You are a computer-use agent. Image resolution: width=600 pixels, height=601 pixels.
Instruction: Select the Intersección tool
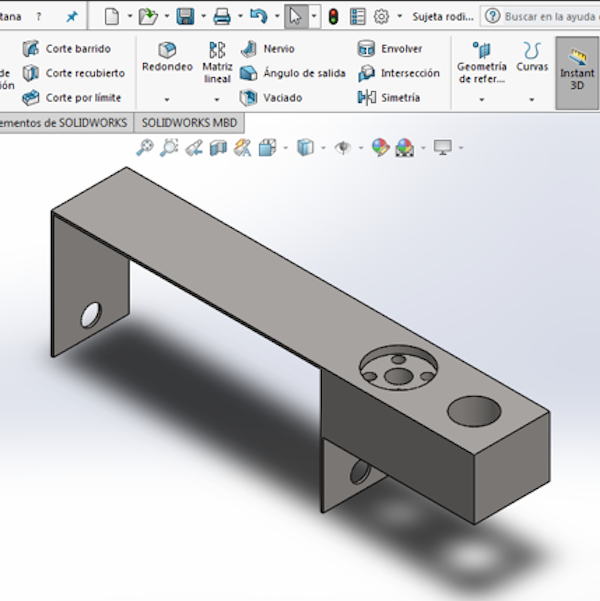tap(398, 73)
